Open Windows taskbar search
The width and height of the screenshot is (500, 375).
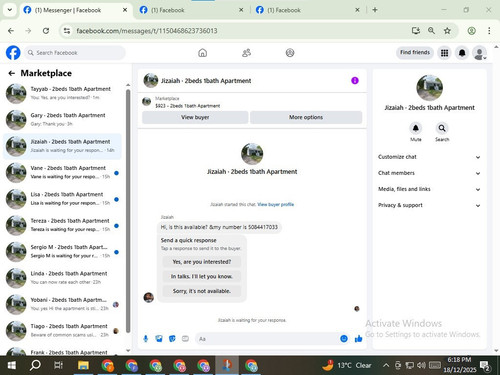click(35, 365)
